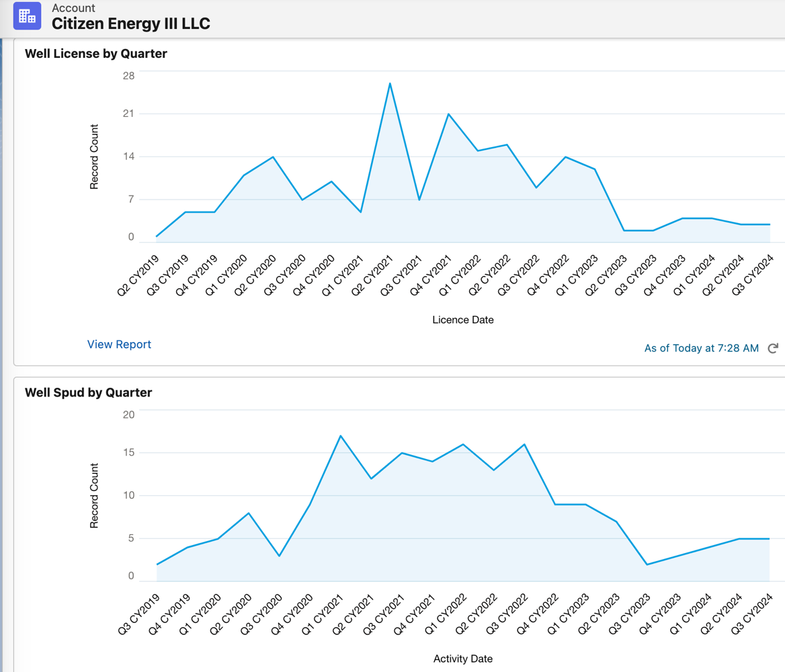The height and width of the screenshot is (672, 785).
Task: Click the Citizen Energy III LLC account name
Action: pyautogui.click(x=132, y=23)
